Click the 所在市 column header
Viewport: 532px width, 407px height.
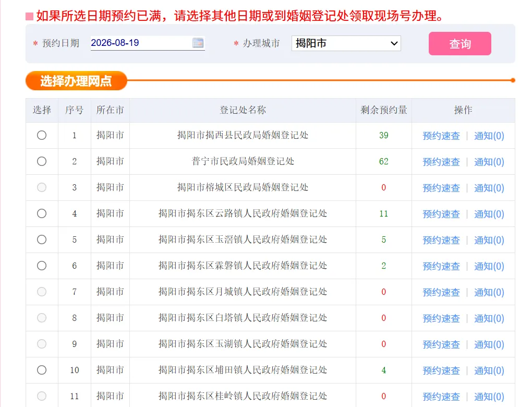pos(110,110)
